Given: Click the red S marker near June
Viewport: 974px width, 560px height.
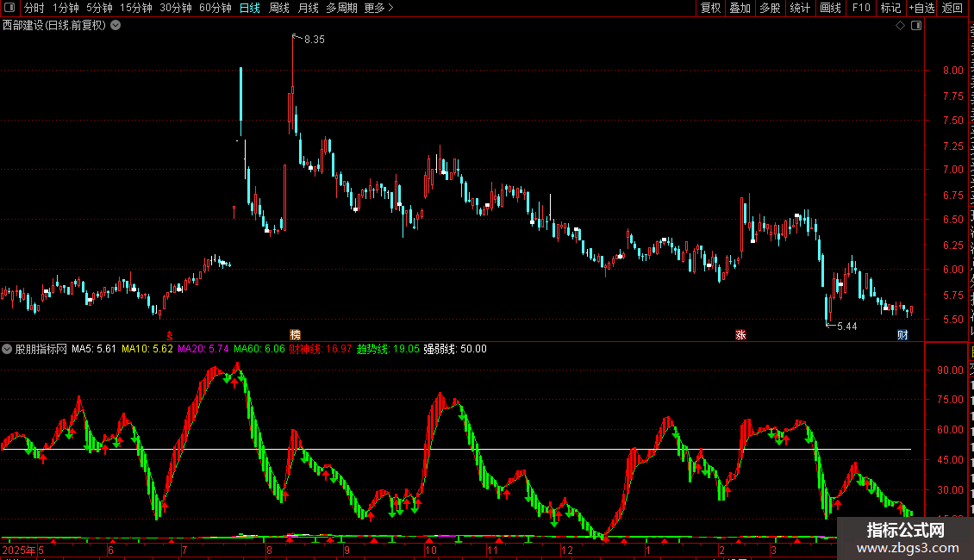Looking at the screenshot, I should (x=169, y=335).
